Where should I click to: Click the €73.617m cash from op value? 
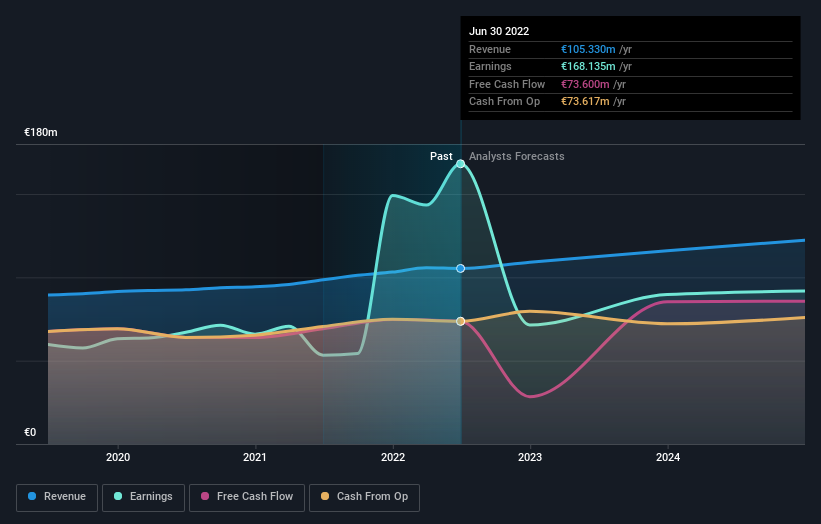pyautogui.click(x=585, y=102)
